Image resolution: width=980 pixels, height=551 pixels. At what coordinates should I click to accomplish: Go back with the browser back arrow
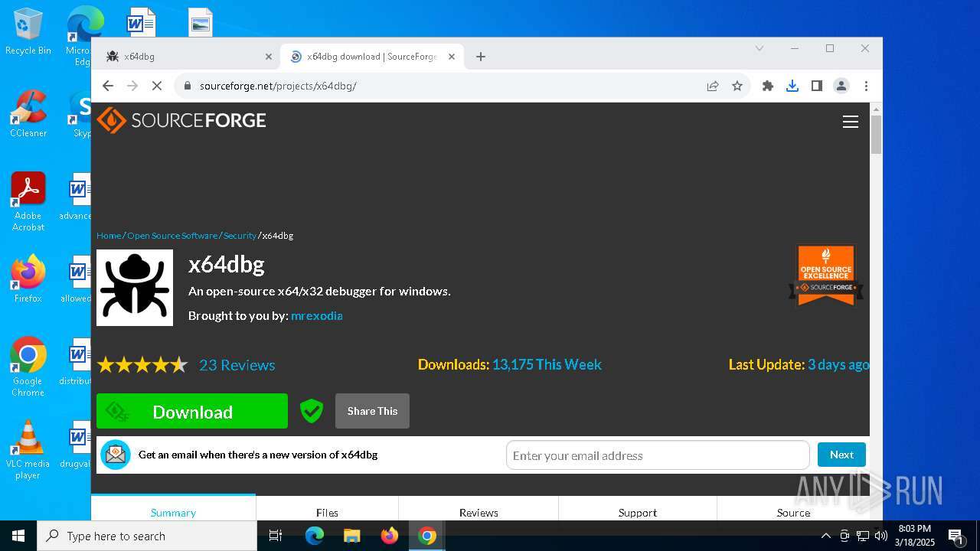(108, 86)
